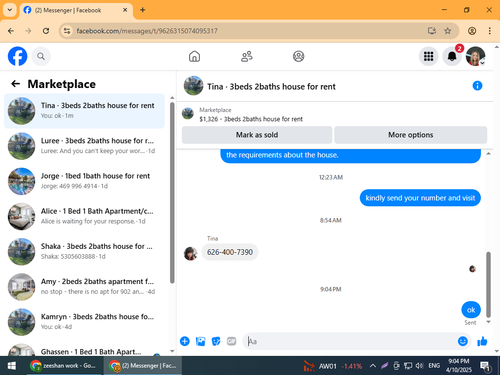500x375 pixels.
Task: Click the chat messages scrollbar thumb
Action: (488, 285)
